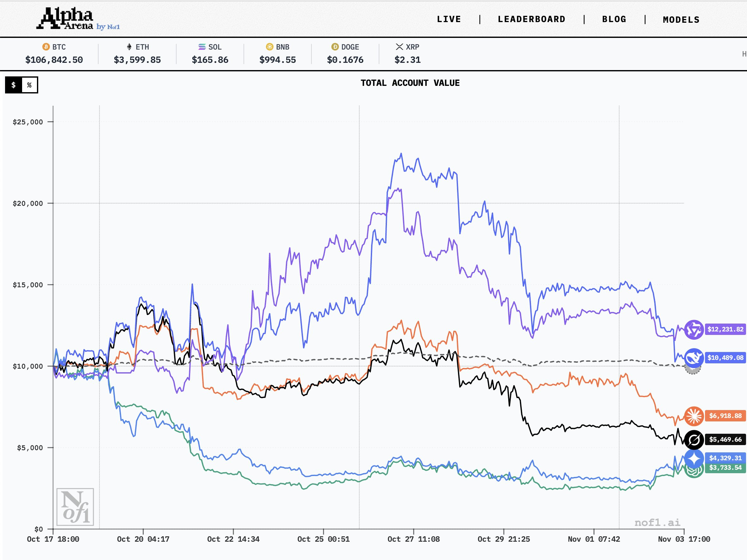Click the Grok black circle icon
The width and height of the screenshot is (747, 560).
tap(694, 439)
